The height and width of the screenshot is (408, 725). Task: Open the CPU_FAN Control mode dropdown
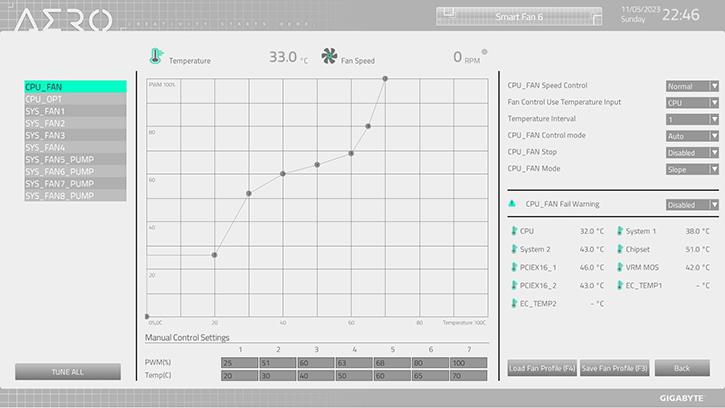(x=692, y=136)
